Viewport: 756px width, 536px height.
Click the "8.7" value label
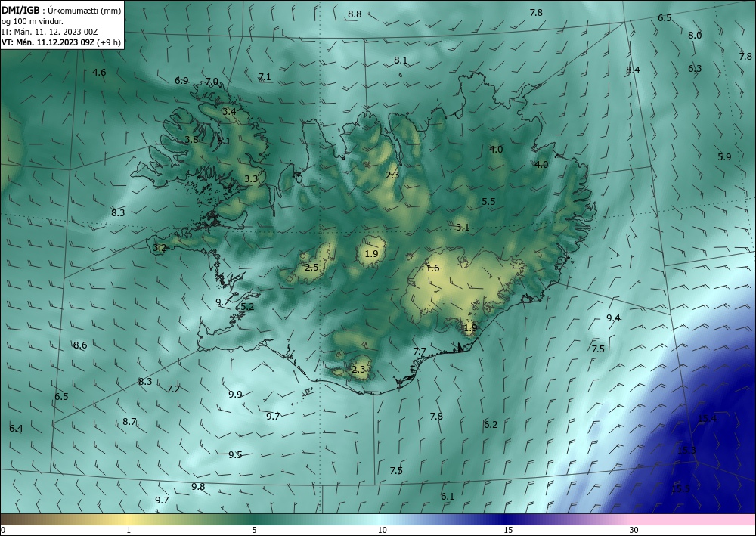click(x=129, y=421)
